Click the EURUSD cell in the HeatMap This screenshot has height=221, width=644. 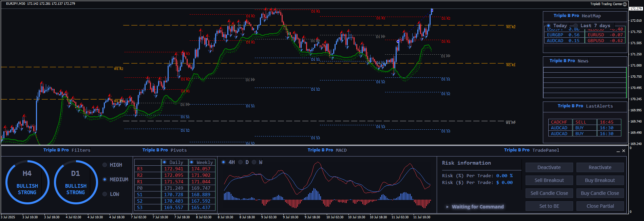point(596,35)
